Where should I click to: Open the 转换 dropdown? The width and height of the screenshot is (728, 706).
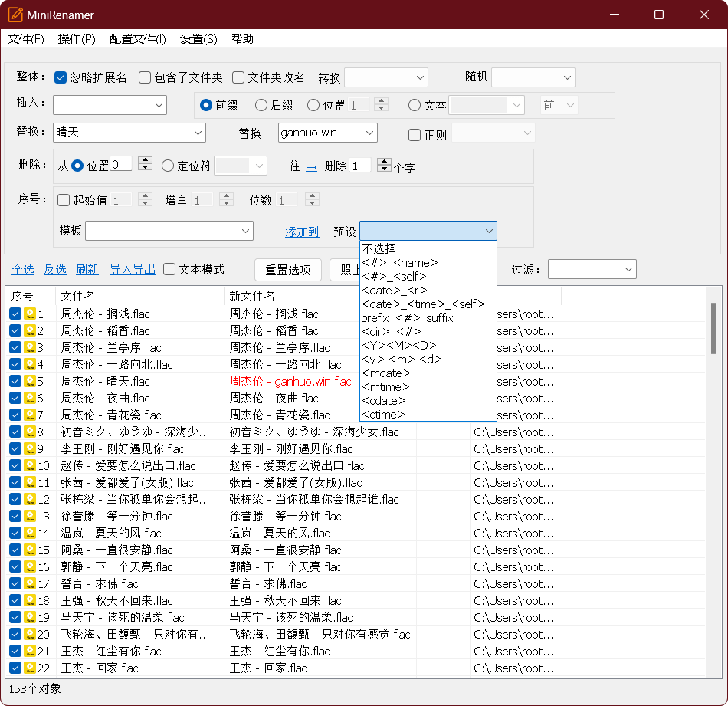click(x=385, y=77)
